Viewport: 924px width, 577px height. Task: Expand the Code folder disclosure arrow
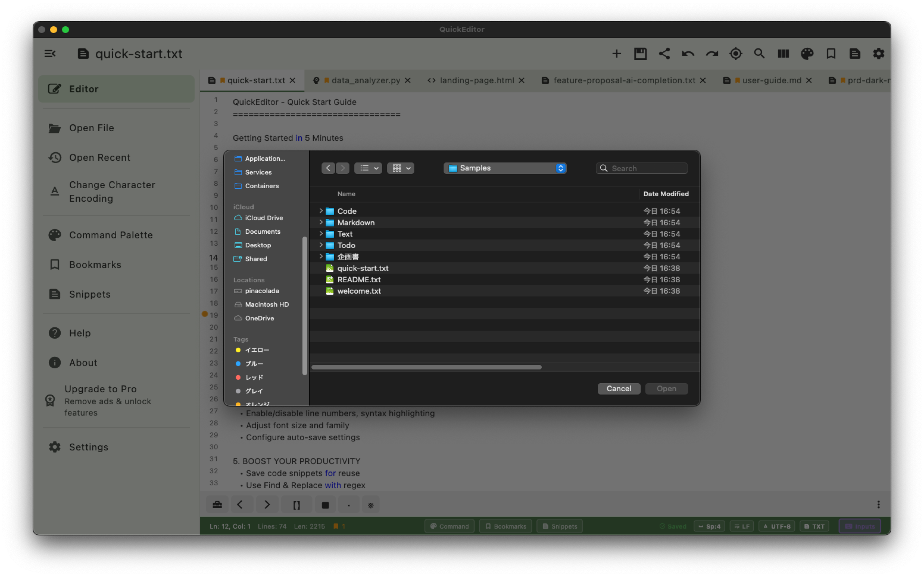(x=321, y=211)
